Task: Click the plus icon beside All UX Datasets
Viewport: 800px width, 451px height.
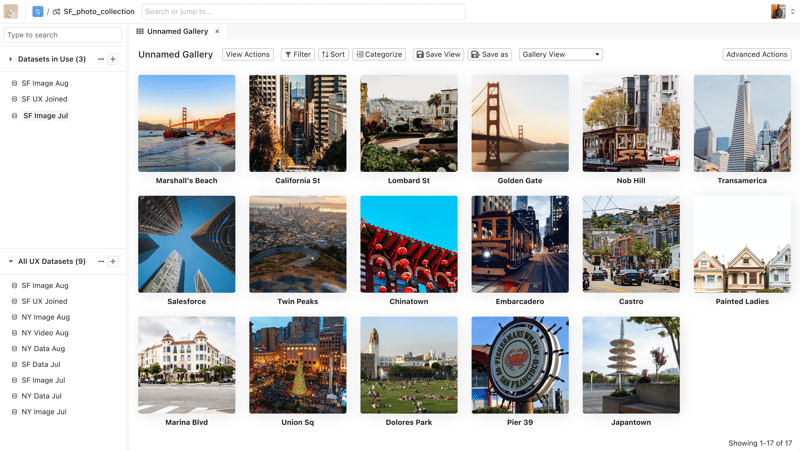Action: pos(113,261)
